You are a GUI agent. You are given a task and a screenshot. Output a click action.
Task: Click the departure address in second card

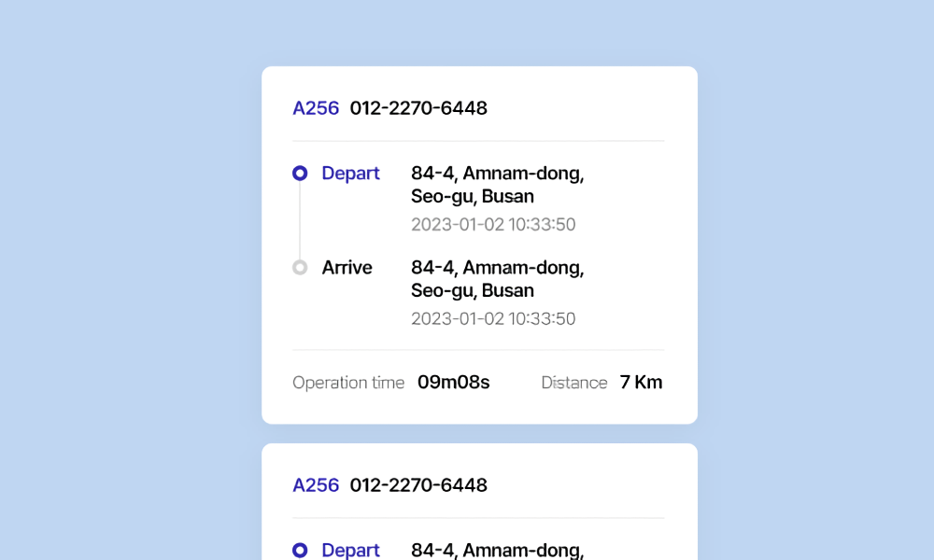497,551
